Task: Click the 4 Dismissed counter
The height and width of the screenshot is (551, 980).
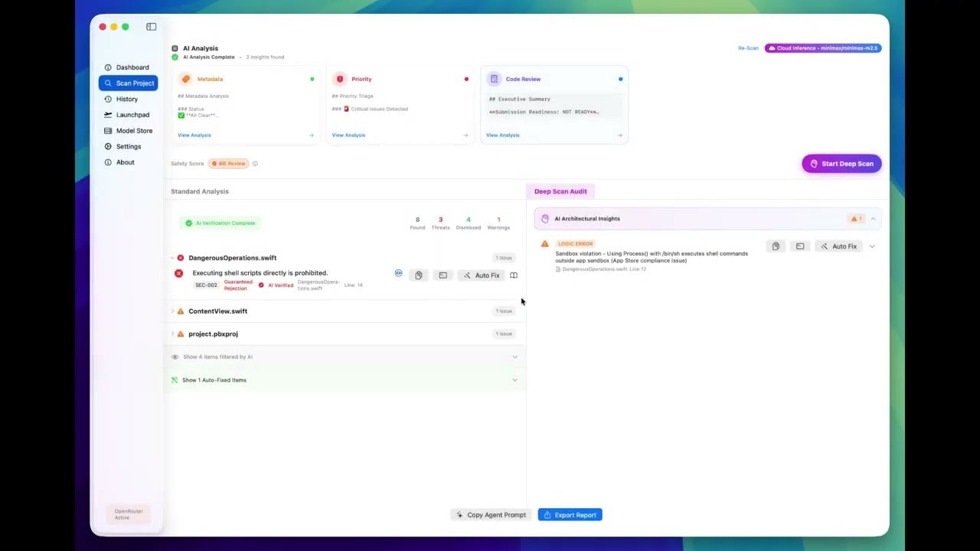Action: 469,223
